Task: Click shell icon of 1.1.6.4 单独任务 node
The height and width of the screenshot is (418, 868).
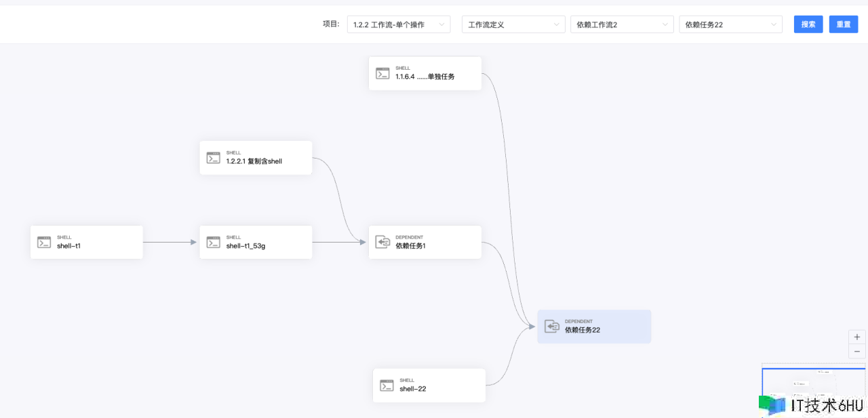Action: 383,73
